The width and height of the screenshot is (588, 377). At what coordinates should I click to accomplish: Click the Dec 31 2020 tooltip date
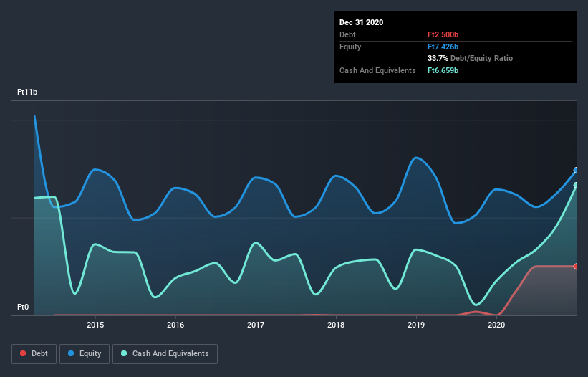coord(361,22)
